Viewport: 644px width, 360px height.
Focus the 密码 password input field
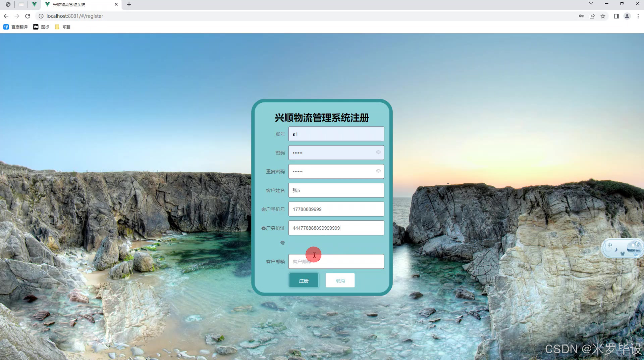pyautogui.click(x=336, y=153)
